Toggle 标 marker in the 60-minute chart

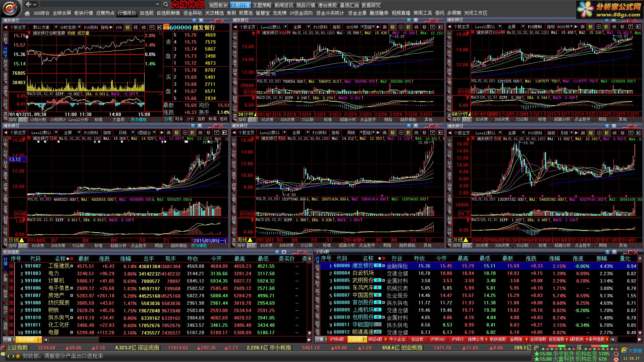[591, 27]
